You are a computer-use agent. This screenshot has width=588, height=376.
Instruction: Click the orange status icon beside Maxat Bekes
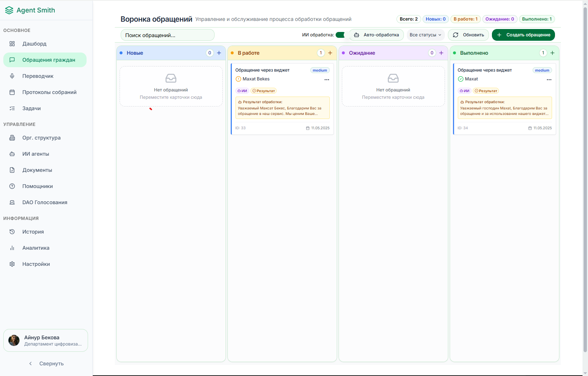coord(238,79)
